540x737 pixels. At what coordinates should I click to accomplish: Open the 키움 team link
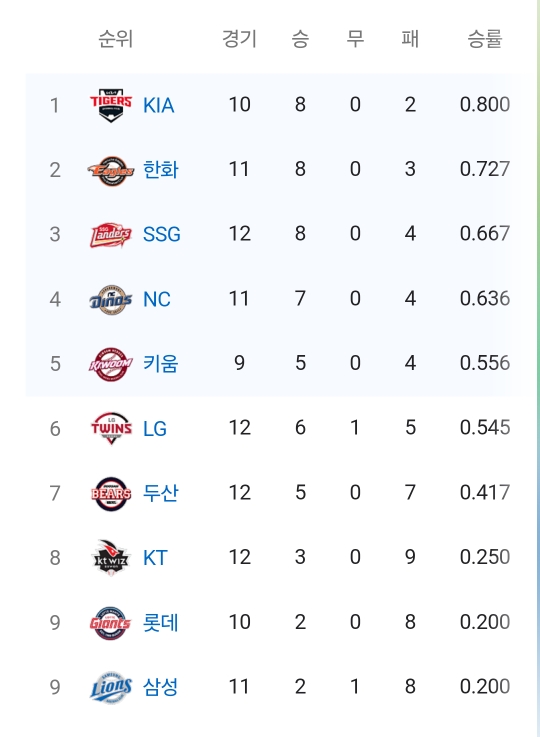point(161,364)
